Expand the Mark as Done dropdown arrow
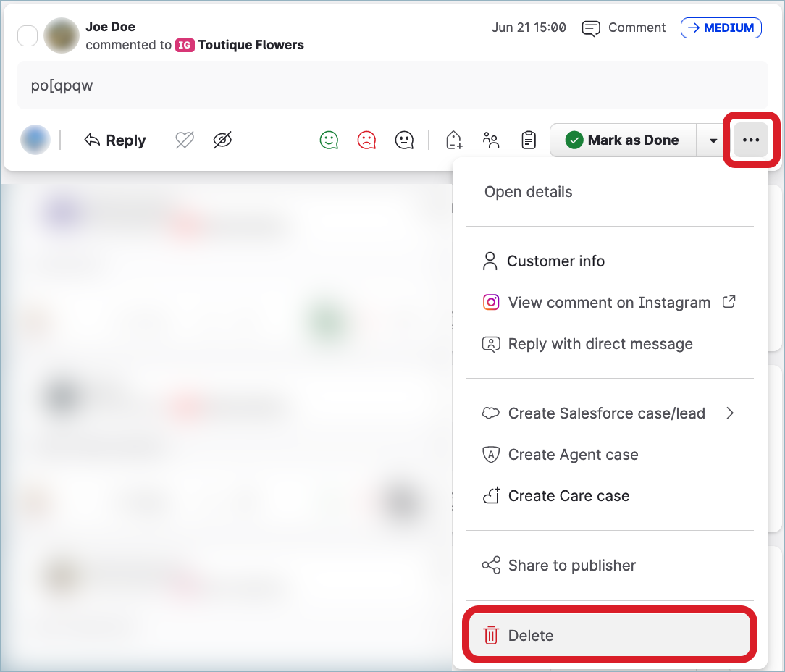785x672 pixels. 713,140
